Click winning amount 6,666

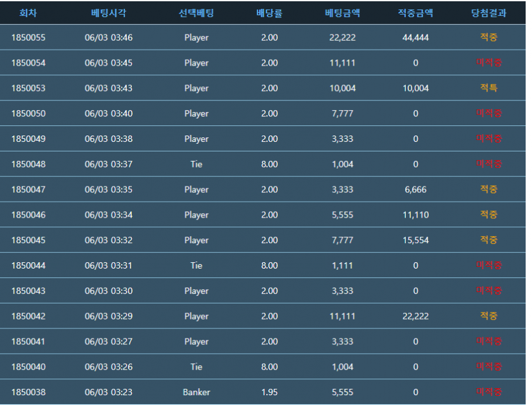tap(415, 190)
